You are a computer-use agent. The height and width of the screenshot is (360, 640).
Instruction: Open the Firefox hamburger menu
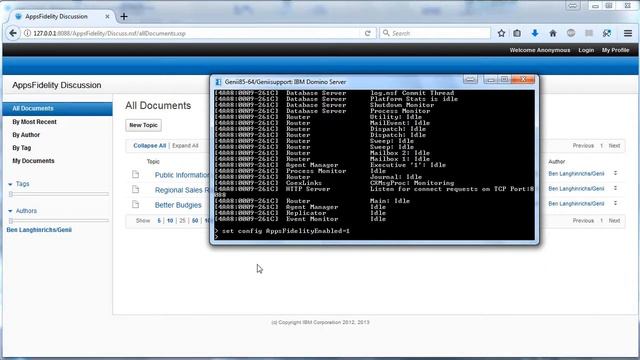(x=628, y=33)
